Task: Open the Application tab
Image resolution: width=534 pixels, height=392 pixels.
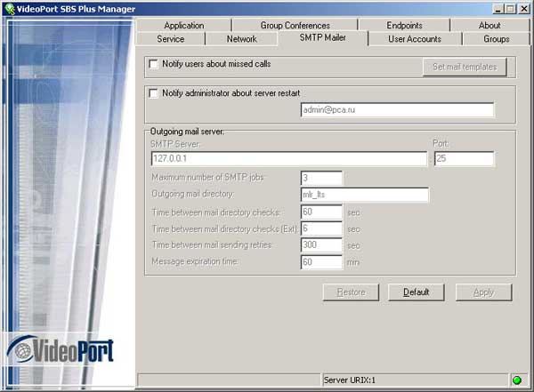Action: click(184, 26)
